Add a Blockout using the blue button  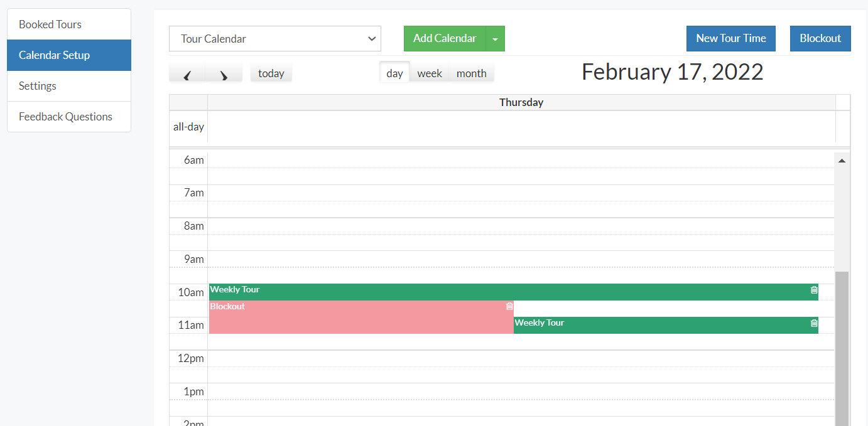(x=820, y=38)
